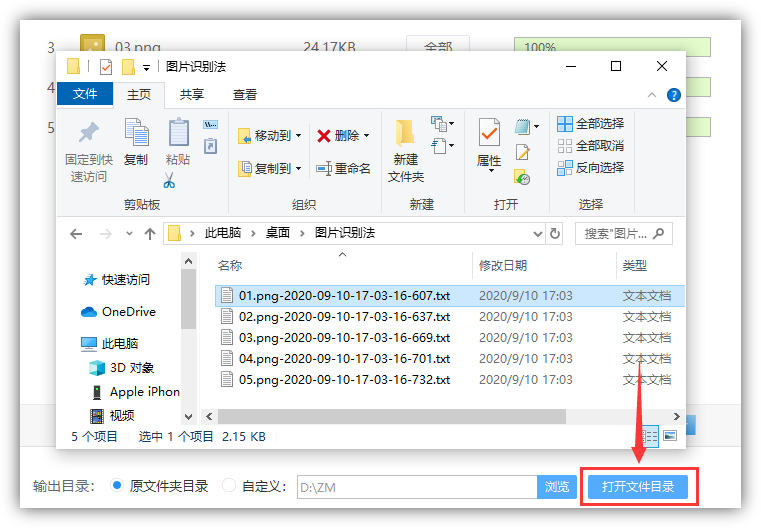The image size is (761, 528).
Task: Click 桌面 in the address breadcrumb
Action: pyautogui.click(x=278, y=233)
